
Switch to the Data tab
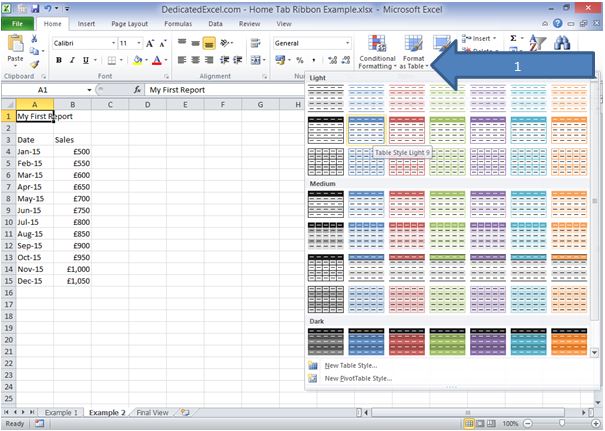point(215,24)
